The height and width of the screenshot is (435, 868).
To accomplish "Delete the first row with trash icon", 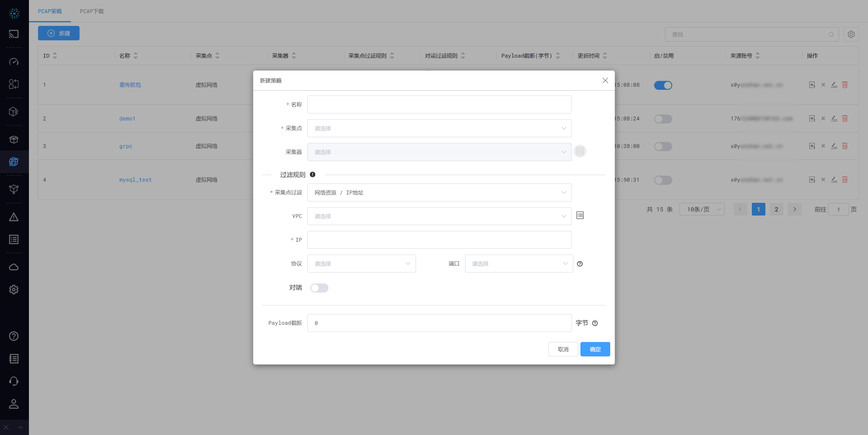I will tap(845, 85).
